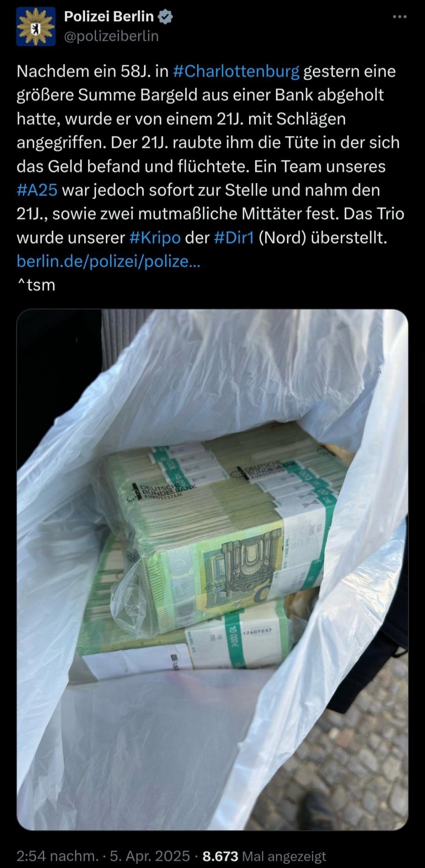Click the ^tsm author signature text

tap(36, 285)
